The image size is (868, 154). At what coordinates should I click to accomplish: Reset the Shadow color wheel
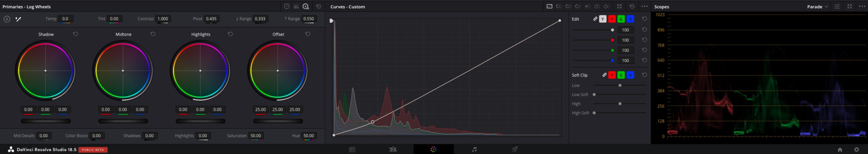coord(76,34)
